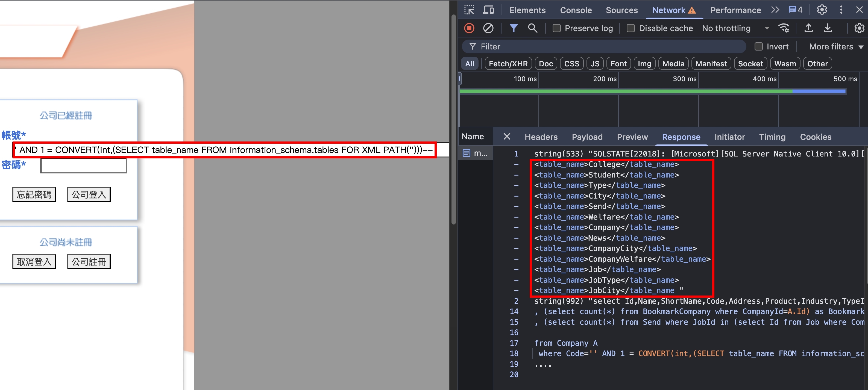This screenshot has width=868, height=390.
Task: Toggle the device toolbar icon
Action: click(488, 10)
